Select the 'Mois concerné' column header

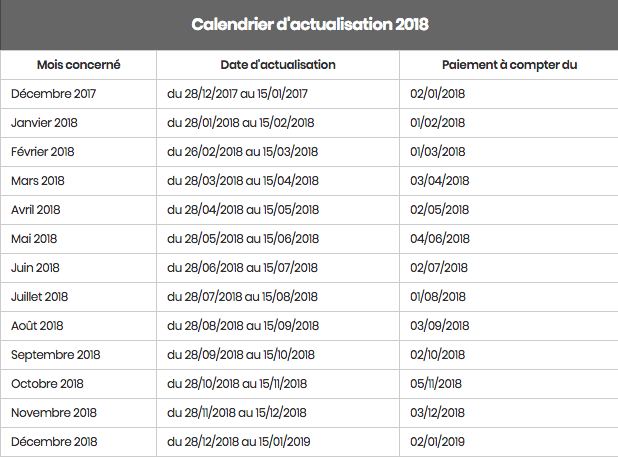[78, 65]
